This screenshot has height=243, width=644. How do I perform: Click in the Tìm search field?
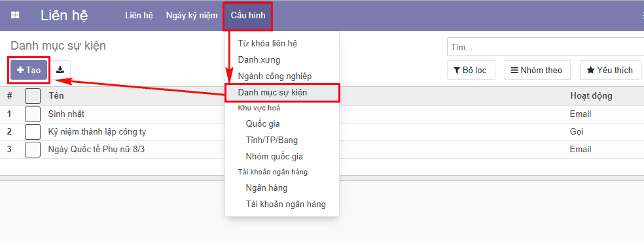[x=545, y=47]
